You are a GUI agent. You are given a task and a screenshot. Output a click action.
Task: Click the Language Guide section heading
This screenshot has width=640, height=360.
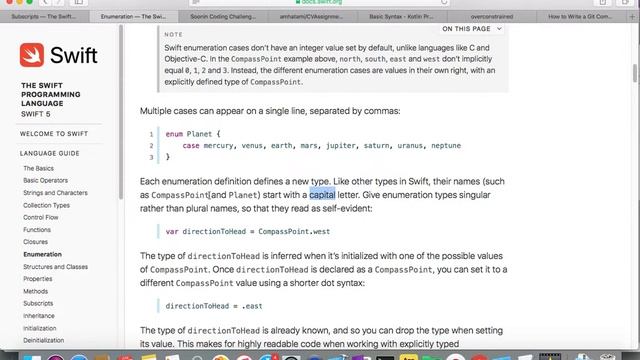[x=50, y=153]
